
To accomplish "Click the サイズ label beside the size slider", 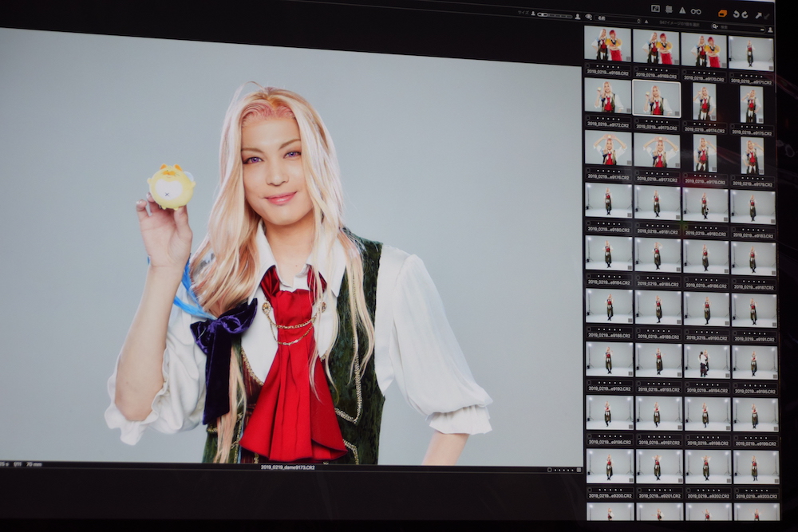I will tap(523, 13).
